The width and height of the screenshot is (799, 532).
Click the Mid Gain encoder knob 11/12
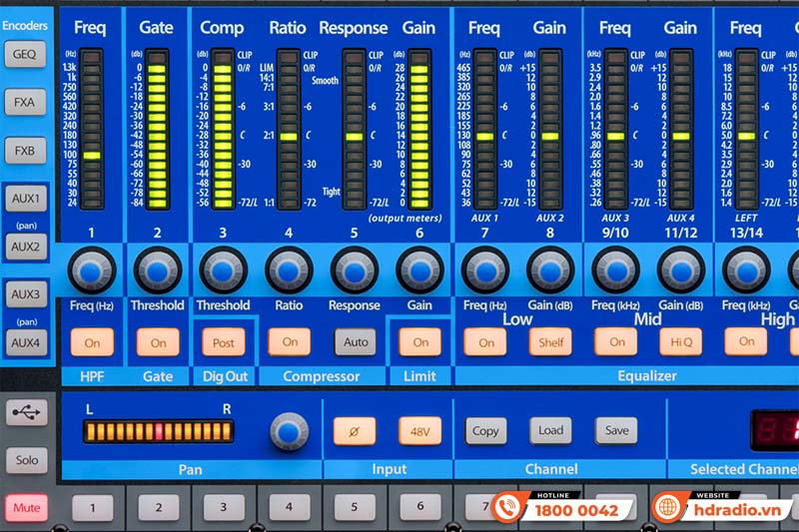coord(681,270)
